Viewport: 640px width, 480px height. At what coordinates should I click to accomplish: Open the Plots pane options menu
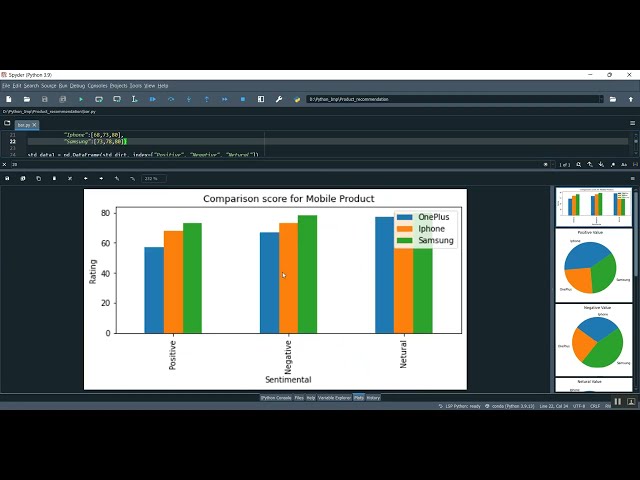pyautogui.click(x=633, y=178)
